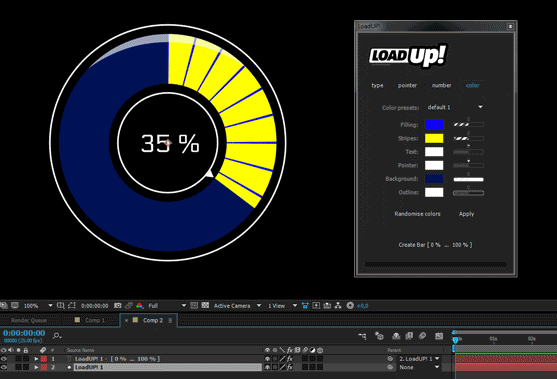This screenshot has width=557, height=379.
Task: Click the blue Filling color swatch
Action: tap(434, 125)
